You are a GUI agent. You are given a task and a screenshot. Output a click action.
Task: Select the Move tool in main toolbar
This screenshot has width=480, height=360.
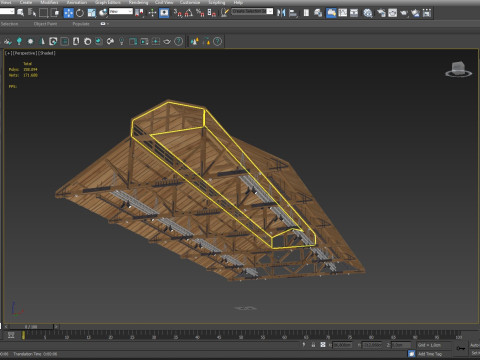point(68,13)
